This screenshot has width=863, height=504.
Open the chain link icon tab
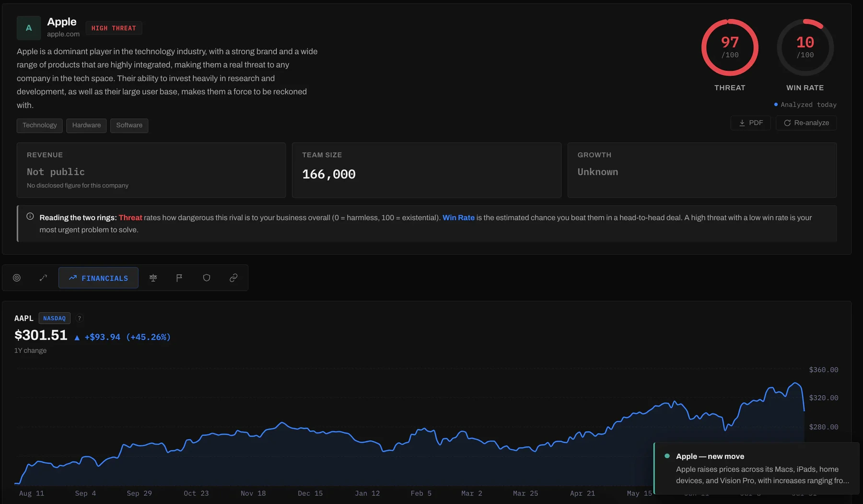click(233, 278)
